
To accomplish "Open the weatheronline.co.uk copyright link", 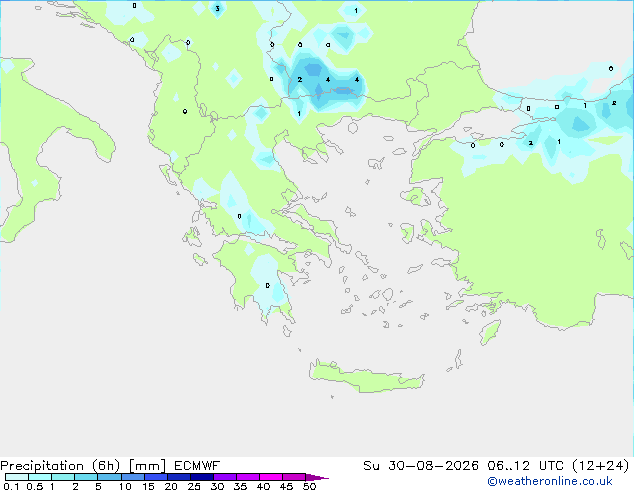I will pos(550,481).
